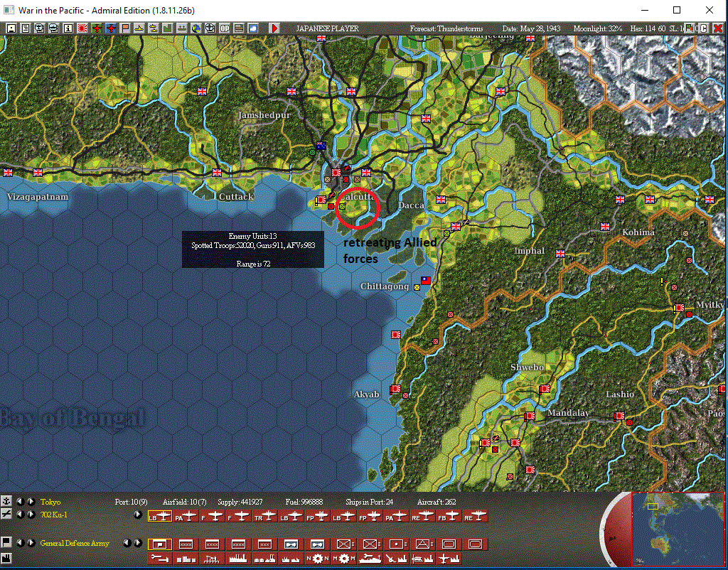The height and width of the screenshot is (570, 728).
Task: Select the British flag base above Cuttack
Action: (217, 173)
